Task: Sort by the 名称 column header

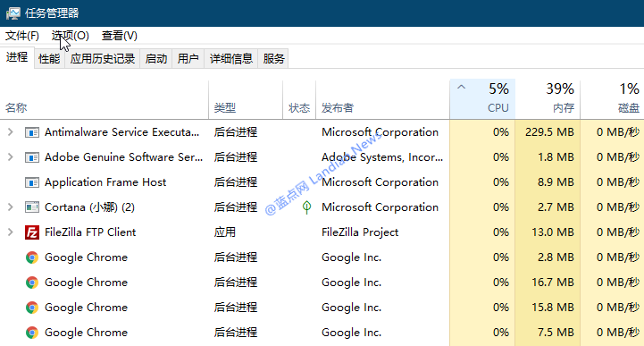Action: (105, 100)
